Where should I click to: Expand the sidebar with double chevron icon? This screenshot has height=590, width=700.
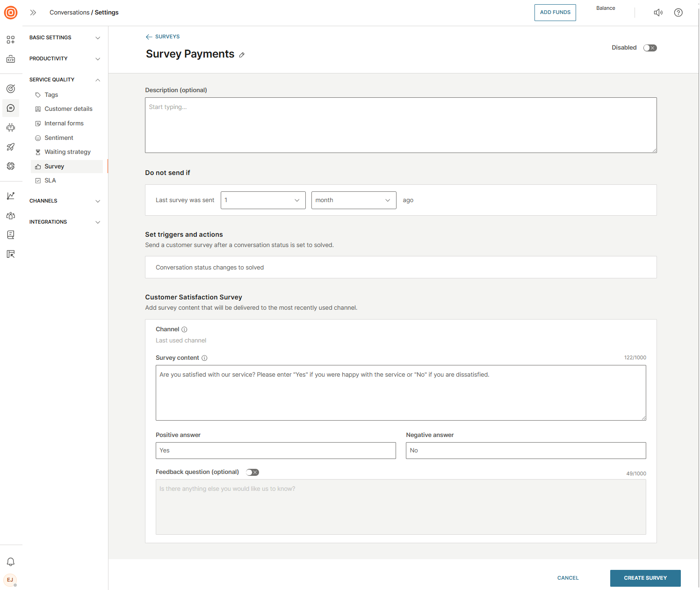coord(33,13)
